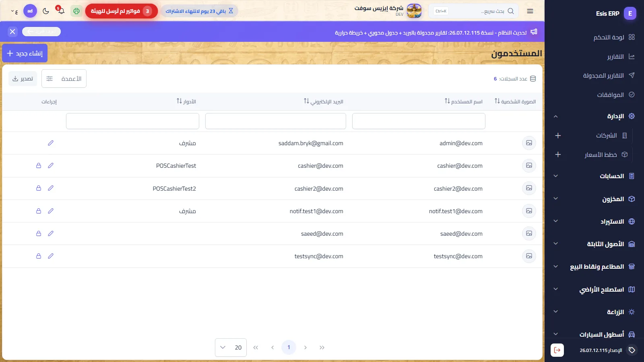Click the logout icon in the sidebar footer
The image size is (644, 362).
click(x=557, y=350)
